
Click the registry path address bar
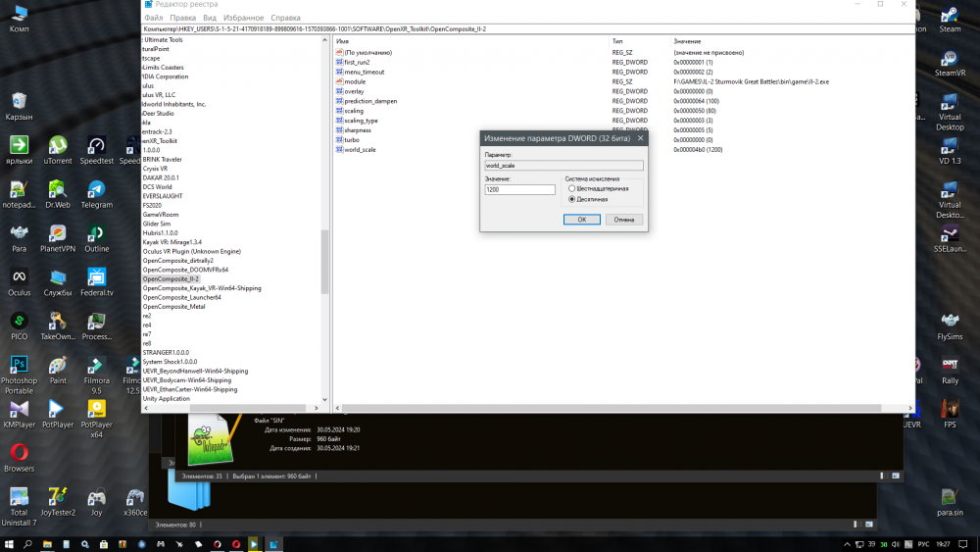(528, 28)
